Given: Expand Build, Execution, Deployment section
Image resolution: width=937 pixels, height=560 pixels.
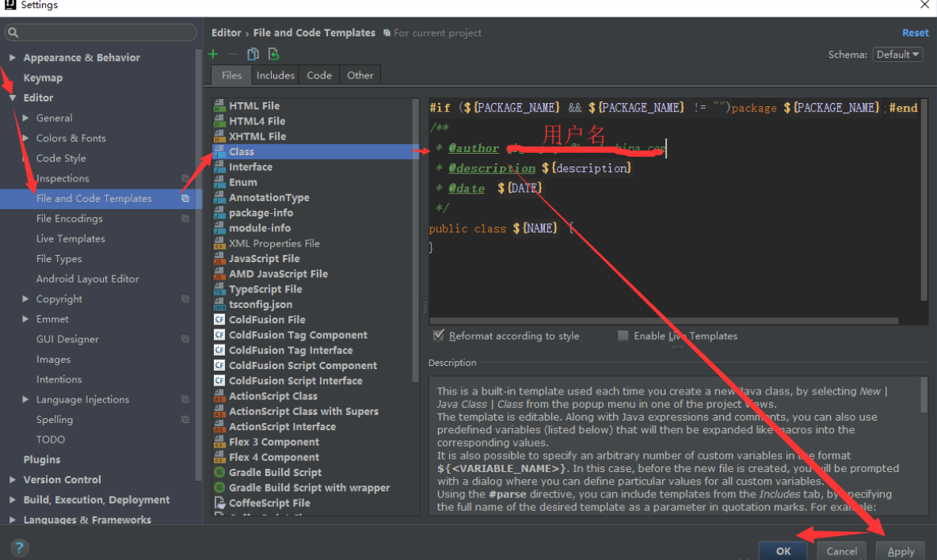Looking at the screenshot, I should [x=12, y=500].
